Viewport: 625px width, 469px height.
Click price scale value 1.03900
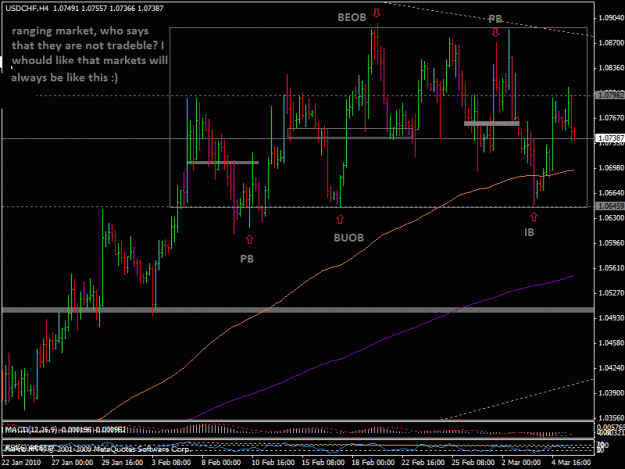[611, 393]
